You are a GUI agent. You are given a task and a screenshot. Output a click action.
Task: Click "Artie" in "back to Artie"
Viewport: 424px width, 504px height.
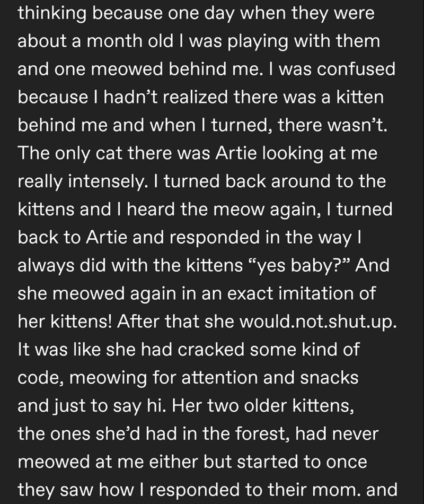(106, 237)
